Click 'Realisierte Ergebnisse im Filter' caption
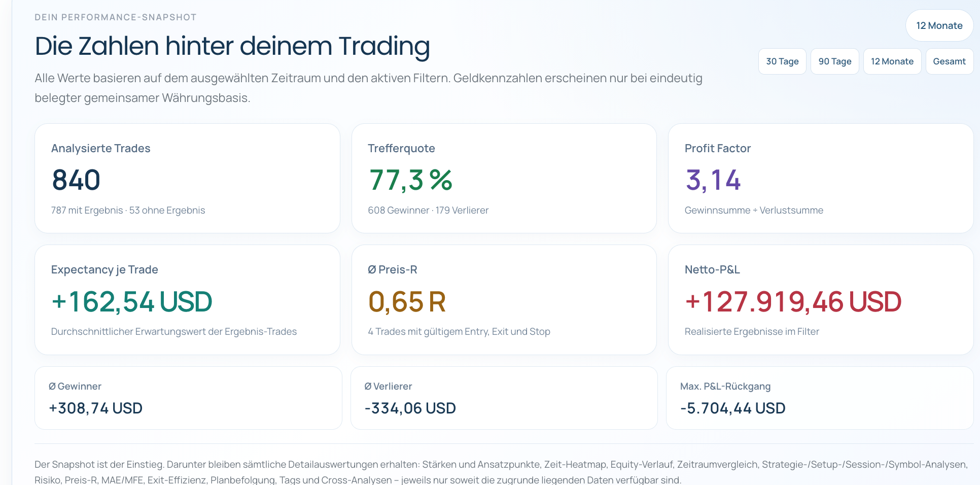The image size is (980, 485). pyautogui.click(x=752, y=331)
